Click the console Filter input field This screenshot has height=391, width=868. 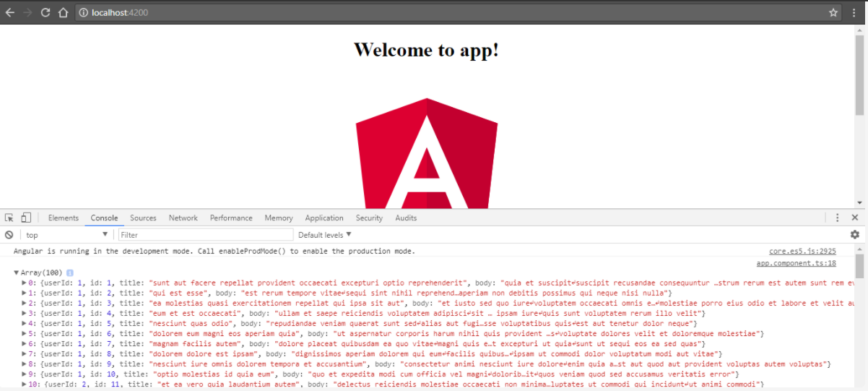pos(206,235)
